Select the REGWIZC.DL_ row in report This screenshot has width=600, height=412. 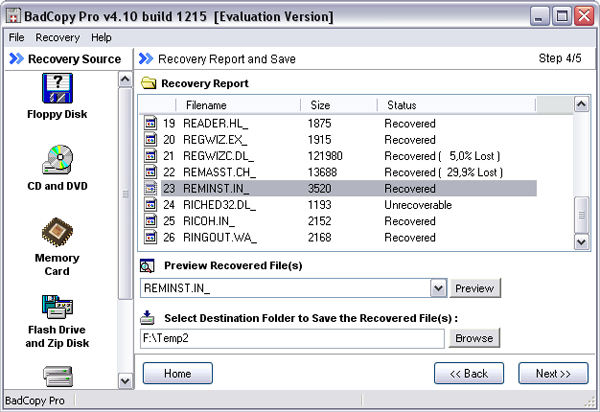tap(339, 156)
